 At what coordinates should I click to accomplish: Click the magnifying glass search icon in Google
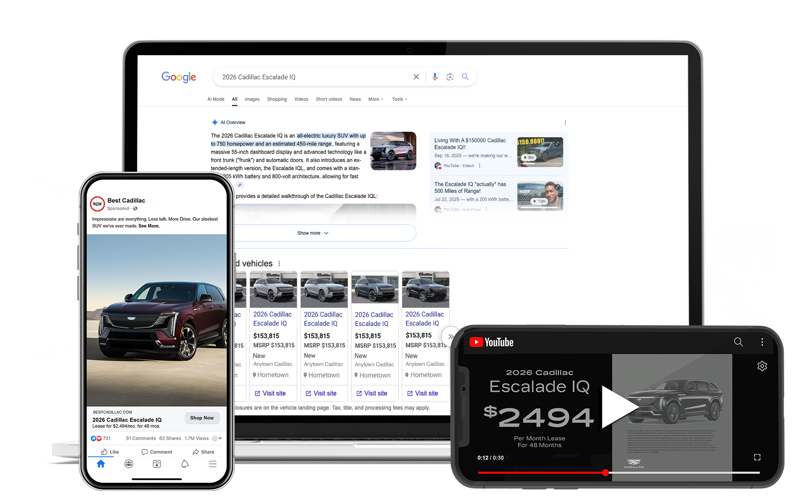point(465,77)
